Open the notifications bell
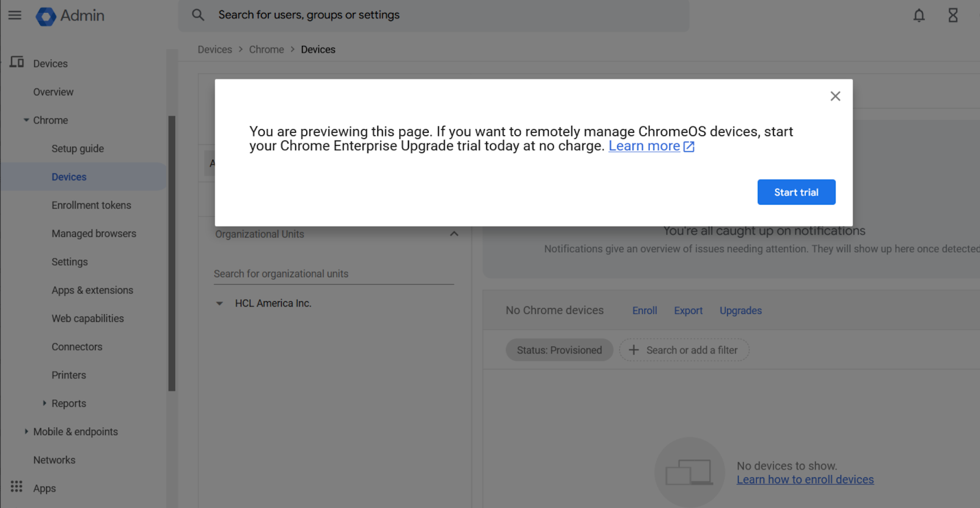Image resolution: width=980 pixels, height=508 pixels. 919,15
